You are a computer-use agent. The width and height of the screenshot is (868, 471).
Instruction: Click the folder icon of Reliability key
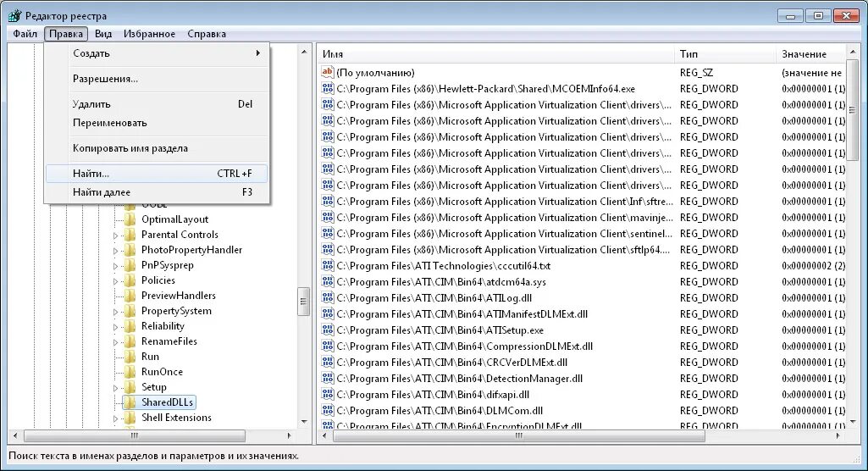point(130,326)
